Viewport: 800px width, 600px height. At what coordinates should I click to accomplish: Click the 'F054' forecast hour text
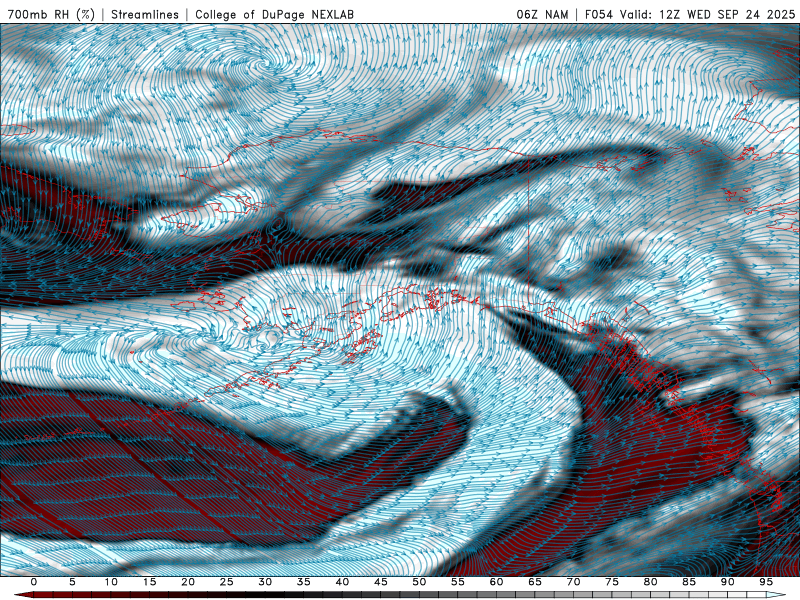pos(598,14)
